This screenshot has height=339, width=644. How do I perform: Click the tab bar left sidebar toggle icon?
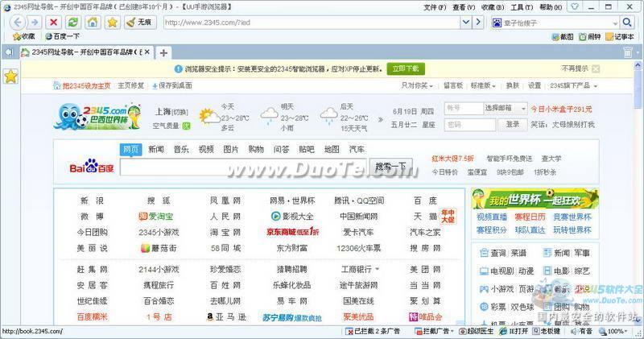pos(9,52)
